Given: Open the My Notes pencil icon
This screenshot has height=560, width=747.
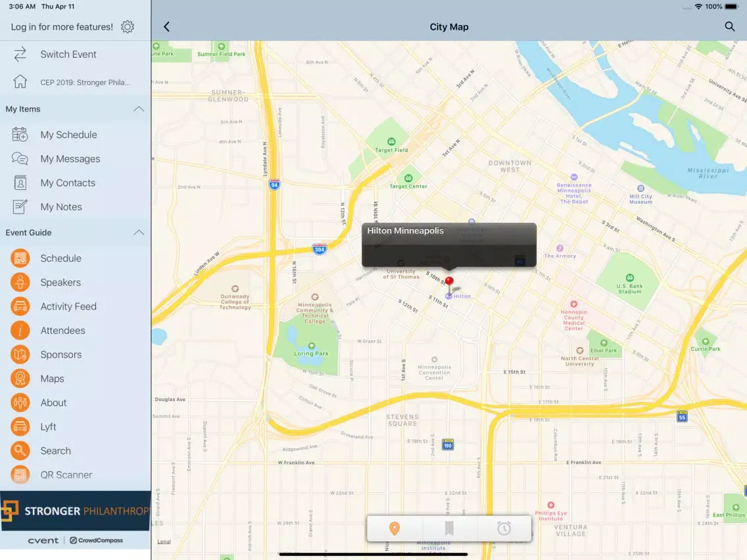Looking at the screenshot, I should [x=20, y=206].
